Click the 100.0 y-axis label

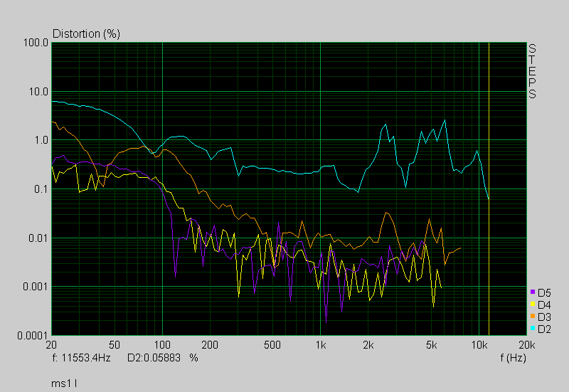point(36,43)
